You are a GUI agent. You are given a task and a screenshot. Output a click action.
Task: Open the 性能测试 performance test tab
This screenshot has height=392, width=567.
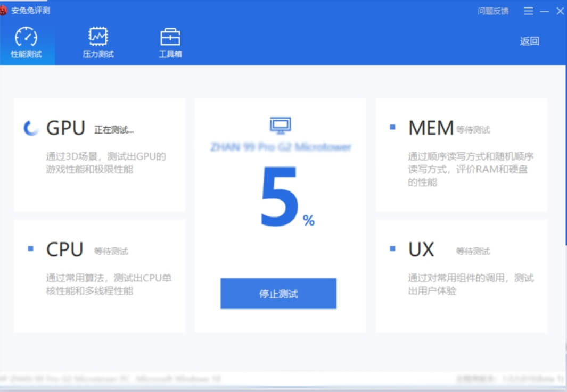point(27,43)
